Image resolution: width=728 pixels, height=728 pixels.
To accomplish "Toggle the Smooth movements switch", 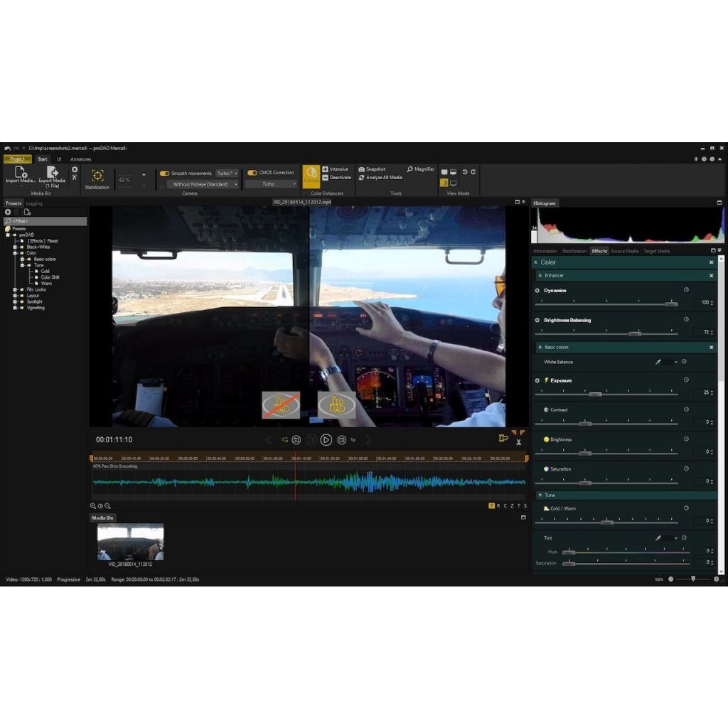I will pos(164,173).
